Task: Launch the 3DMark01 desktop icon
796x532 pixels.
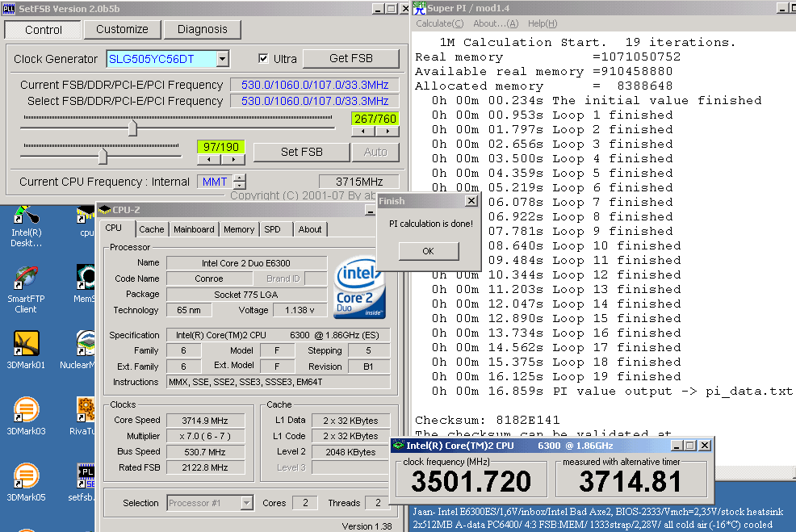Action: pos(26,350)
